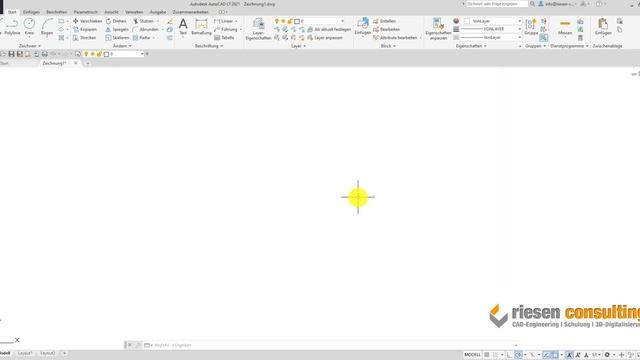
Task: Click the Abrunden fillet tool
Action: (x=145, y=29)
